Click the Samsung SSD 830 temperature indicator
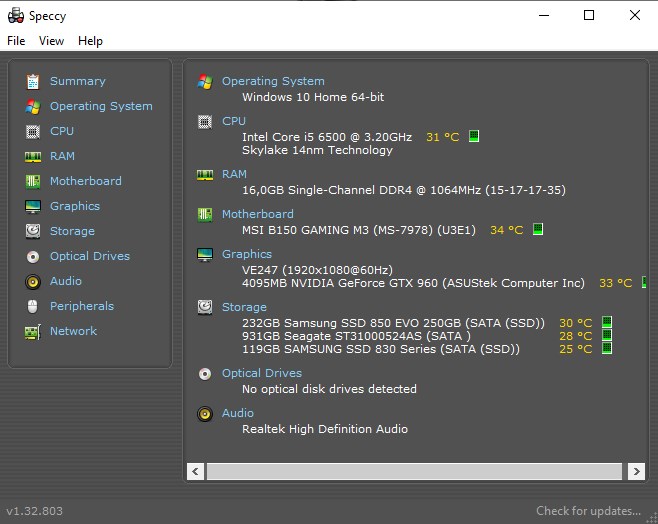This screenshot has width=658, height=524. 607,348
